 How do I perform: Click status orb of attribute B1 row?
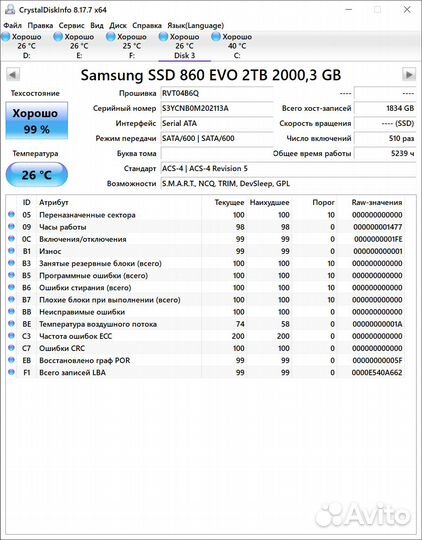click(x=11, y=251)
